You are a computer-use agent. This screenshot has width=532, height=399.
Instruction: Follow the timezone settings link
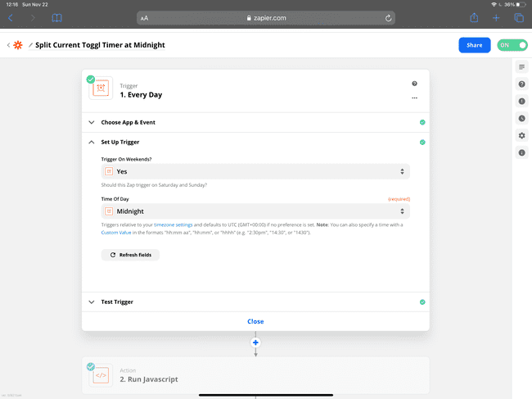(x=173, y=224)
